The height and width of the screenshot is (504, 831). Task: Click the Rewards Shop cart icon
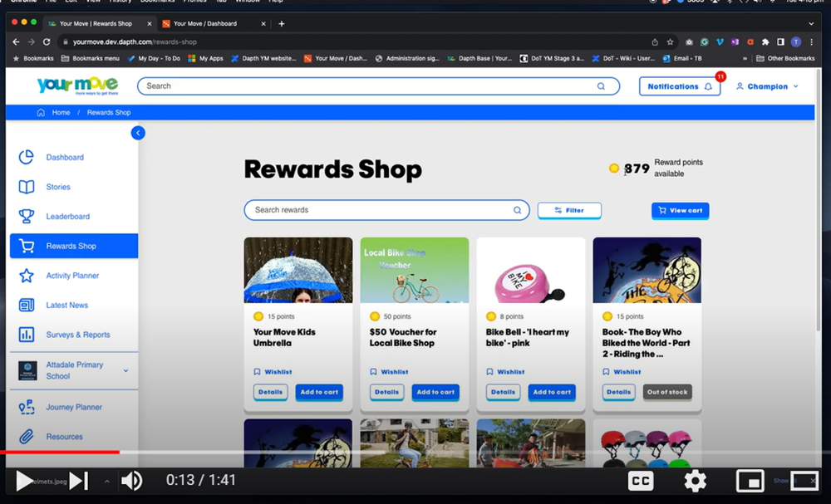click(28, 245)
